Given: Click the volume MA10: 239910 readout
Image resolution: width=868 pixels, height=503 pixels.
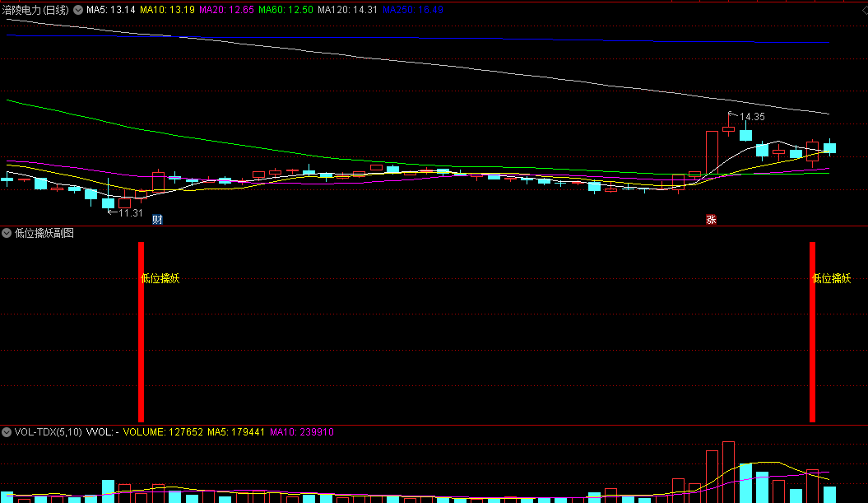Looking at the screenshot, I should pos(302,432).
